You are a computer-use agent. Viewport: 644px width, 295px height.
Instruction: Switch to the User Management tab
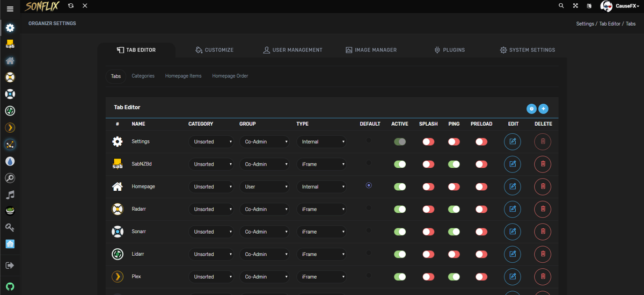(x=292, y=50)
